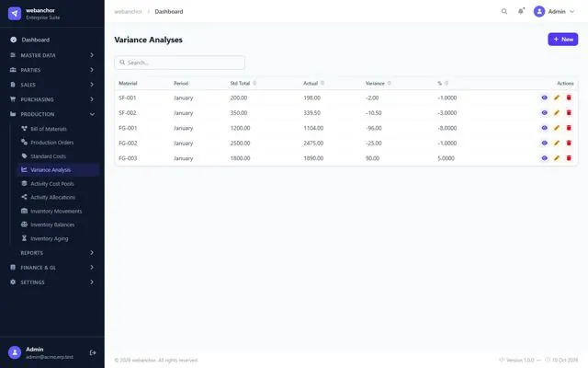The image size is (588, 368).
Task: Click the webanchor breadcrumb link
Action: point(128,12)
